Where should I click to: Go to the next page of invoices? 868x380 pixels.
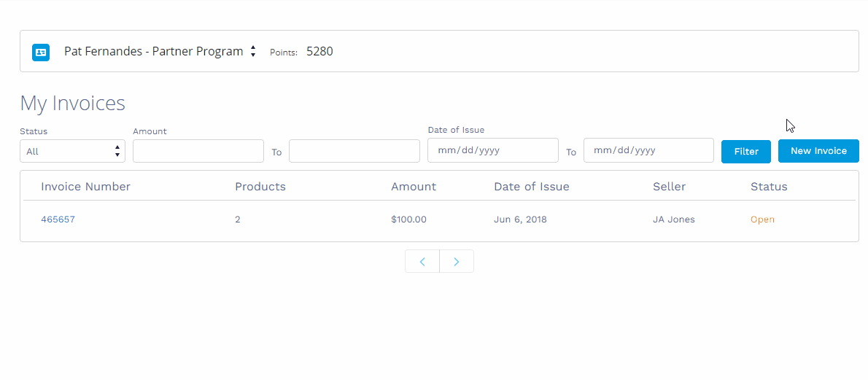point(457,261)
